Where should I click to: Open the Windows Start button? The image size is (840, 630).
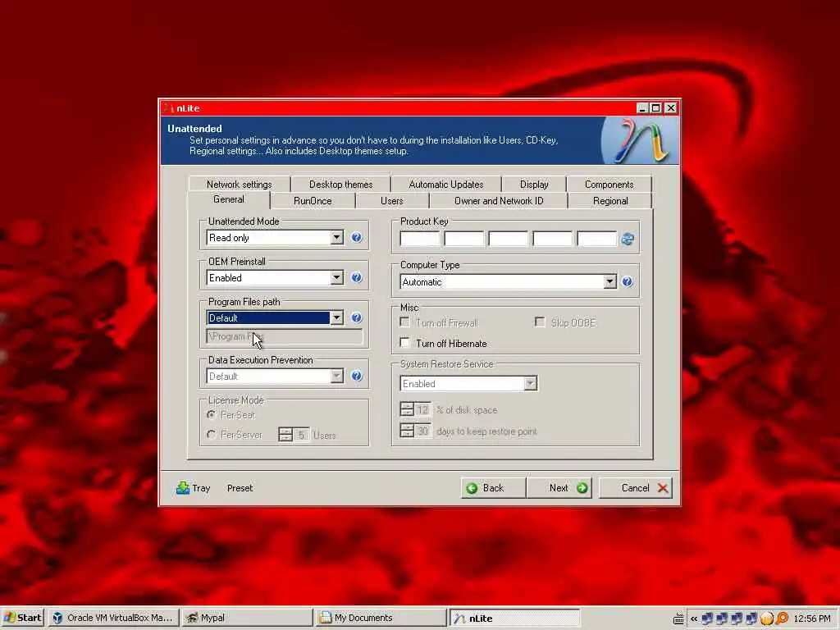click(22, 619)
